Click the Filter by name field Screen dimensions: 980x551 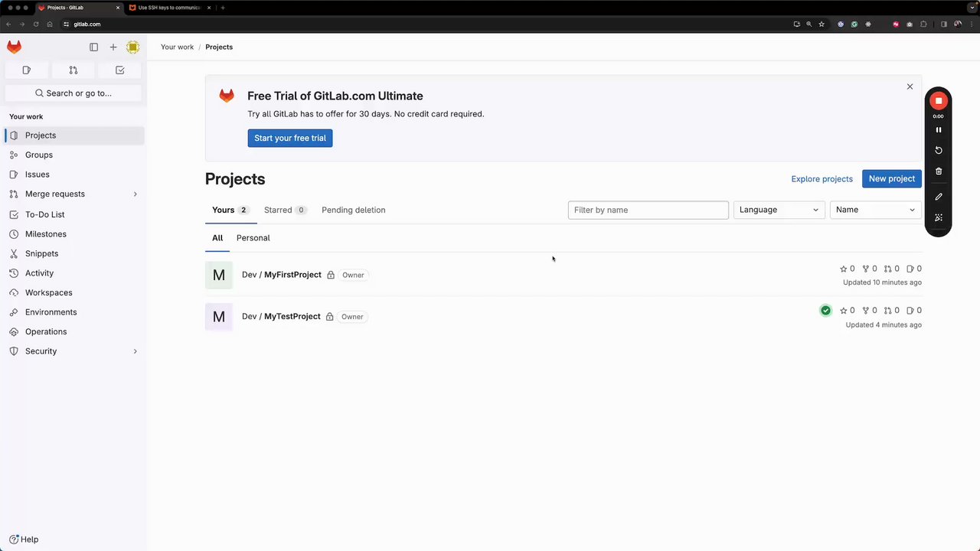pos(648,210)
